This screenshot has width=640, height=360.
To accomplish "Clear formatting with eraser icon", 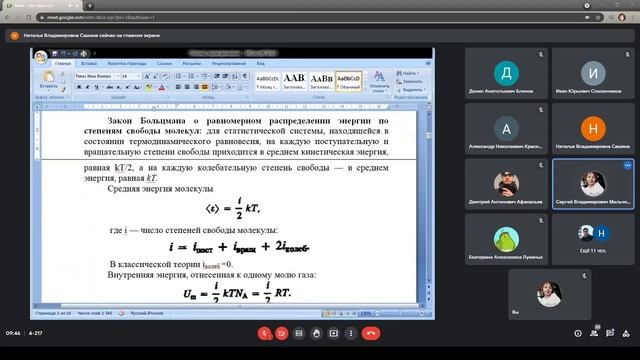I will 165,76.
